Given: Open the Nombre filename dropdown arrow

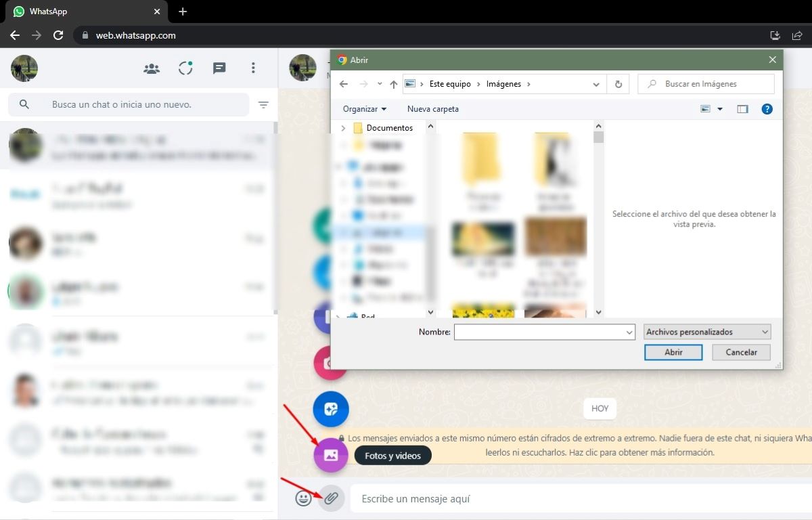Looking at the screenshot, I should click(x=629, y=332).
